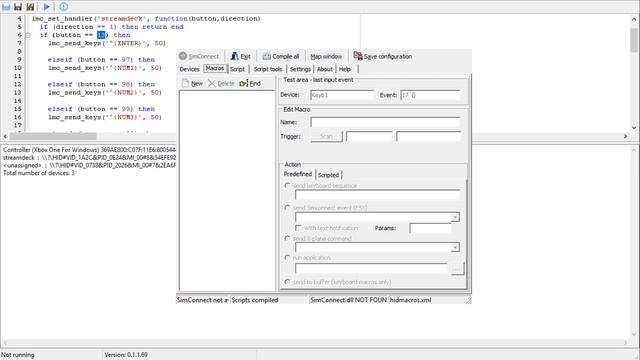Select the Predefined action tab
Image resolution: width=640 pixels, height=360 pixels.
point(298,174)
